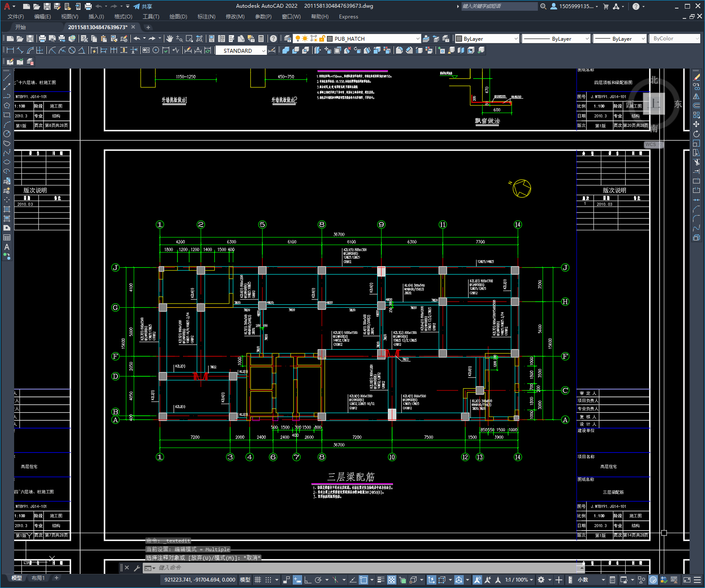The width and height of the screenshot is (705, 588).
Task: Click the ViewCube top face 上
Action: coord(654,103)
